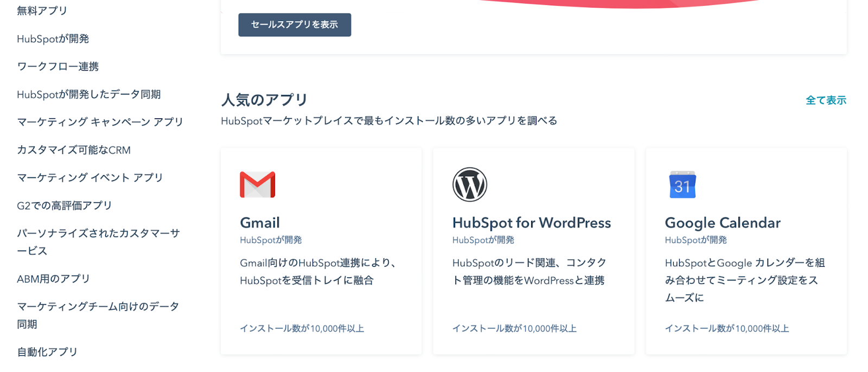Open the ワークフロー連携 category

[58, 67]
